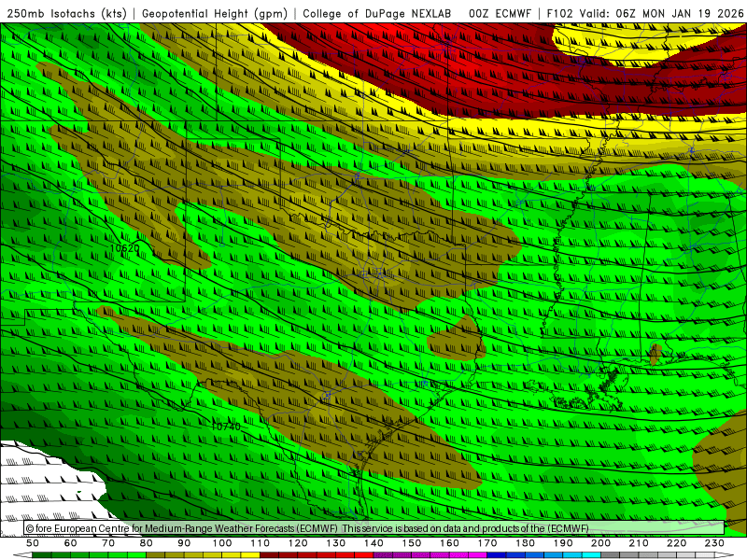Click the '230' colorbar value
Image resolution: width=747 pixels, height=560 pixels.
click(x=714, y=543)
